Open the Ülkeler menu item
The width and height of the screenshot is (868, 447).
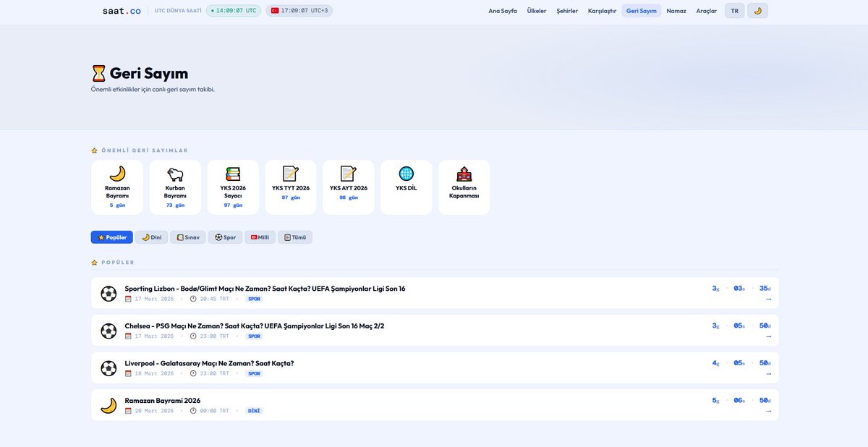[537, 11]
